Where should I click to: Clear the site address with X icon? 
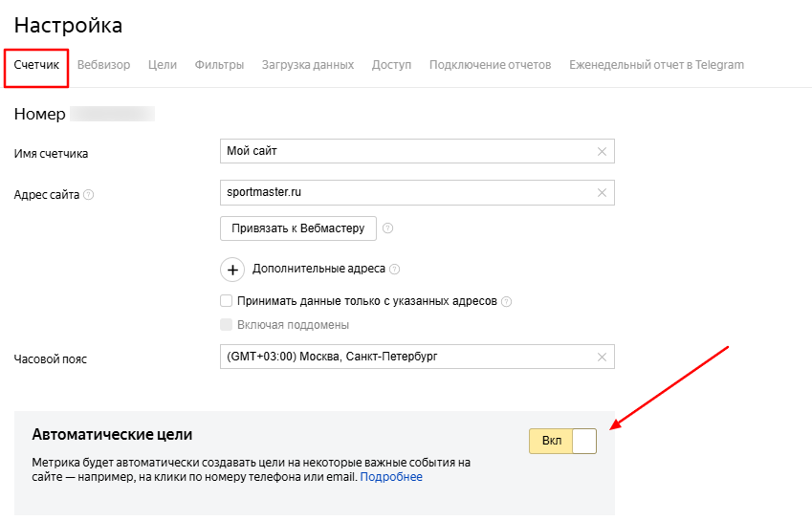(x=602, y=192)
